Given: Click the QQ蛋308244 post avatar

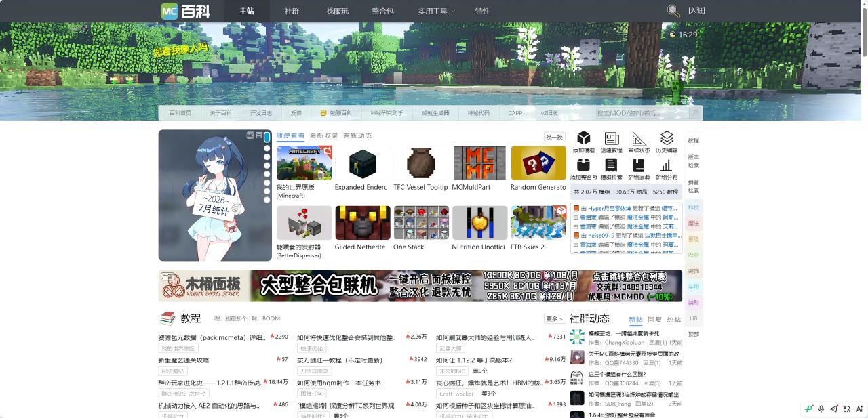Looking at the screenshot, I should coord(577,377).
